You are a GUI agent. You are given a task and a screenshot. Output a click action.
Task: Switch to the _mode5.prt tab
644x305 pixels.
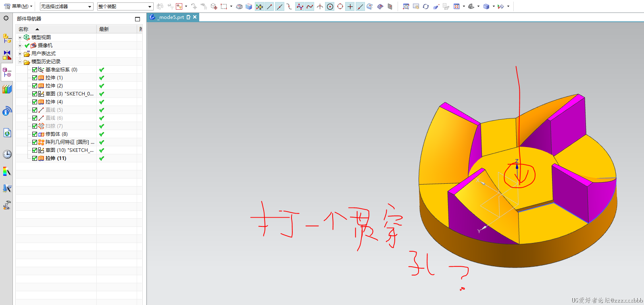point(171,17)
